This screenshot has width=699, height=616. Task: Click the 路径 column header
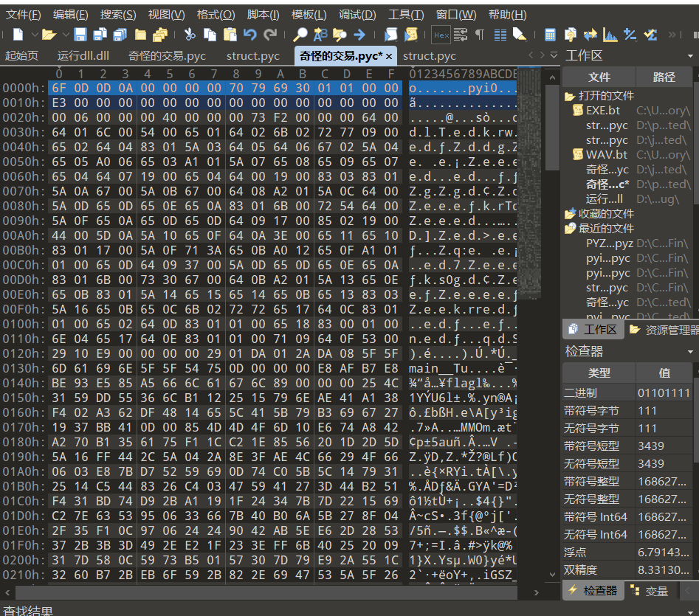coord(664,77)
